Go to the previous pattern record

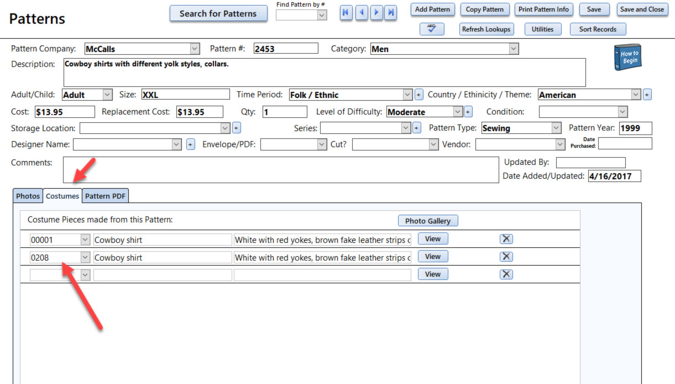pyautogui.click(x=362, y=12)
